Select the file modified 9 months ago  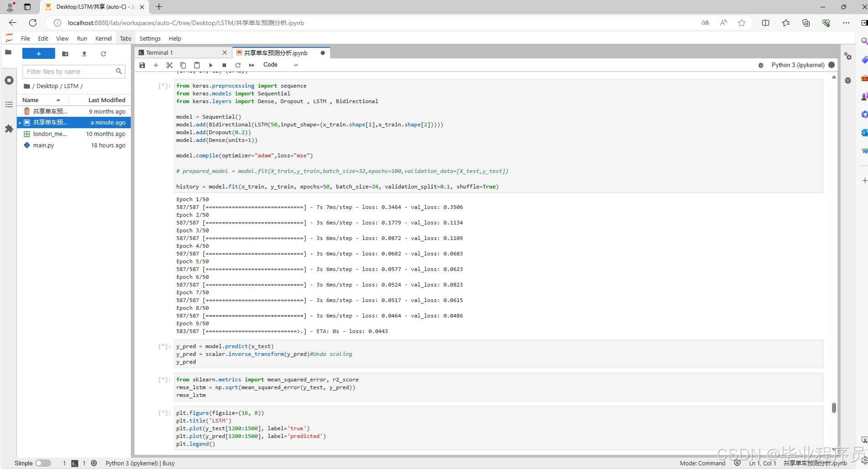point(74,111)
